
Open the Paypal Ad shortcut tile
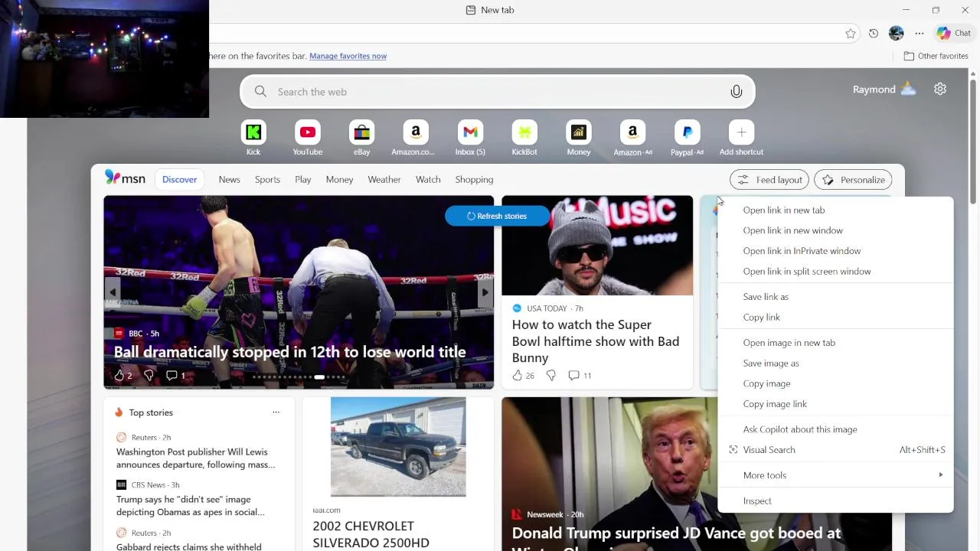[x=687, y=132]
